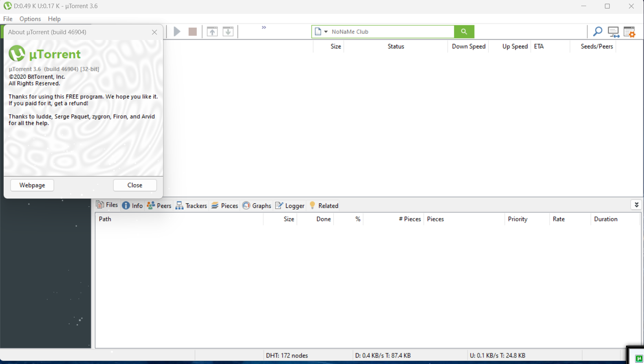
Task: Click DHT: 172 nodes status text
Action: [x=287, y=355]
